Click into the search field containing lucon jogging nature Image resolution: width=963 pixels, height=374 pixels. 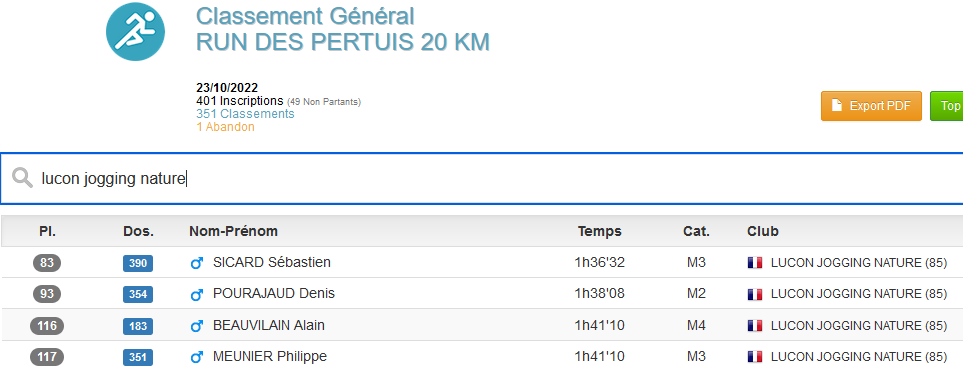point(482,179)
